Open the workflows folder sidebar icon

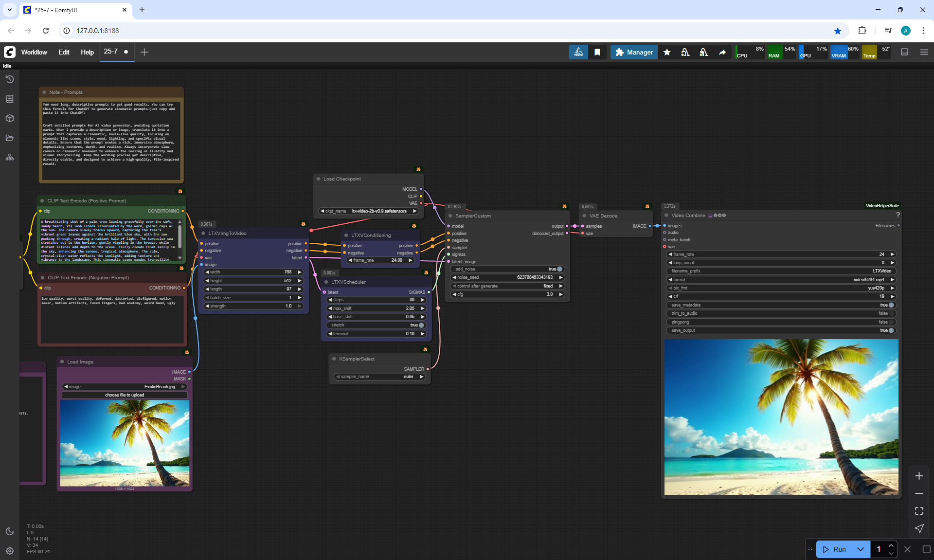coord(9,138)
